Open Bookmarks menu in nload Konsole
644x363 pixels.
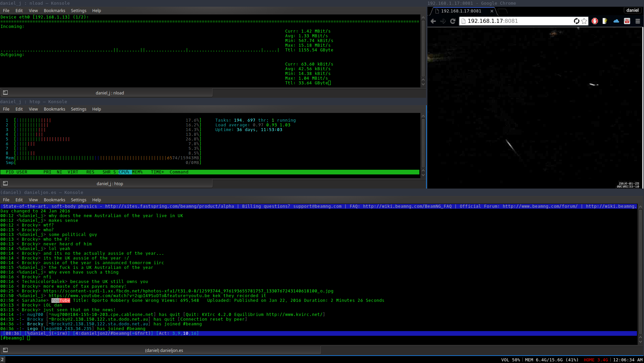pyautogui.click(x=54, y=11)
